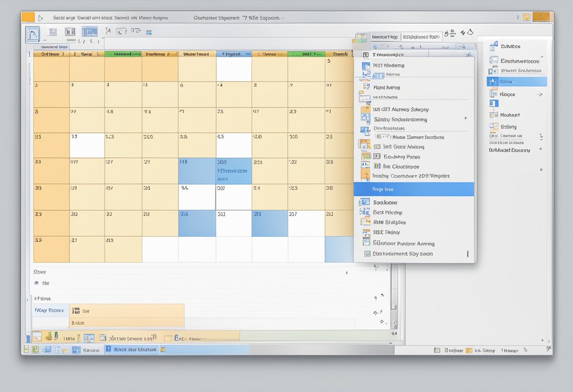Viewport: 573px width, 392px height.
Task: Click the blue highlighted item in right panel
Action: [516, 82]
